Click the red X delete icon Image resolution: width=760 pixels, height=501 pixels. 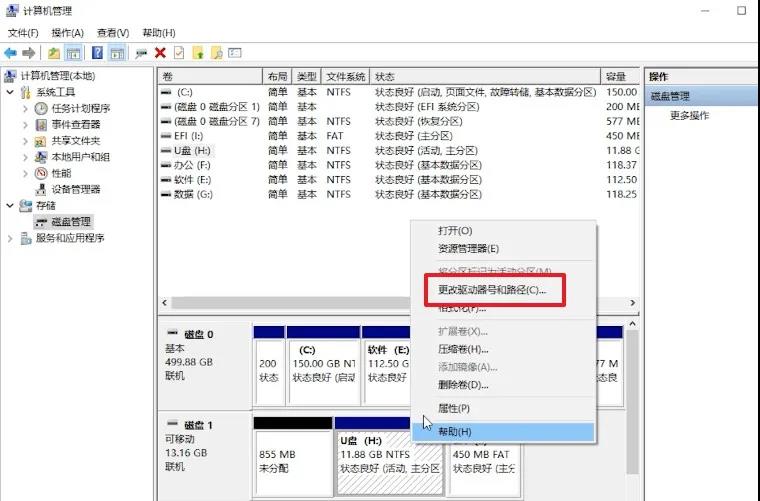coord(160,53)
